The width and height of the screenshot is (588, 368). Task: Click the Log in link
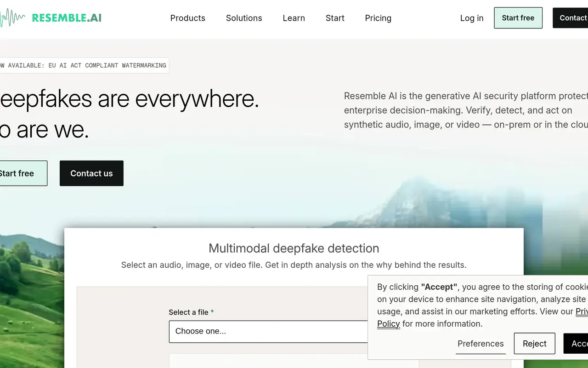(472, 18)
